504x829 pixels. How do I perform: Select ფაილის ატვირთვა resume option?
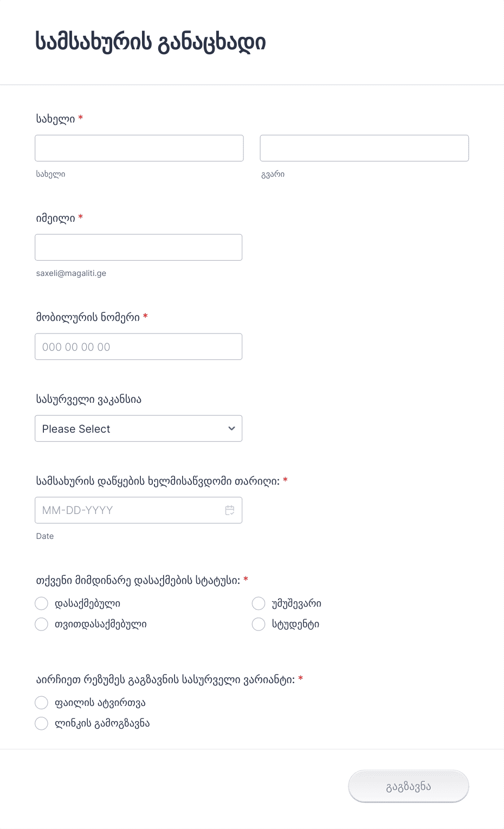click(x=41, y=703)
